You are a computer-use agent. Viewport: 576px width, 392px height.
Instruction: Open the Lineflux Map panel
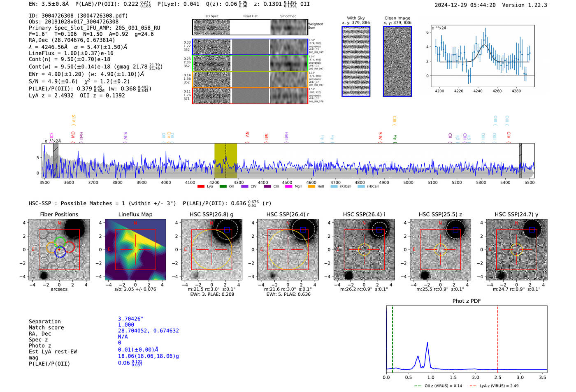(135, 250)
